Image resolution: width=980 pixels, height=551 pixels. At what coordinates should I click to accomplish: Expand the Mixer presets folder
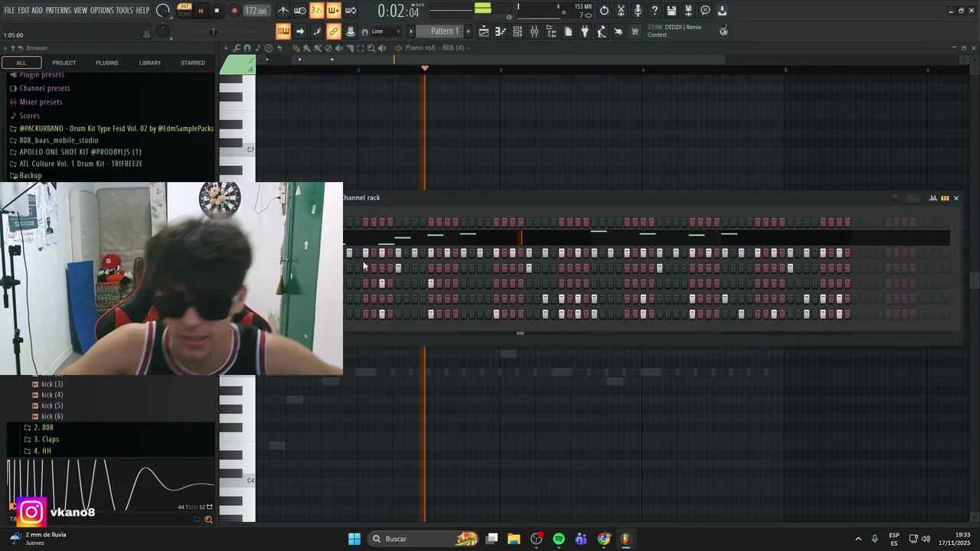pos(41,102)
